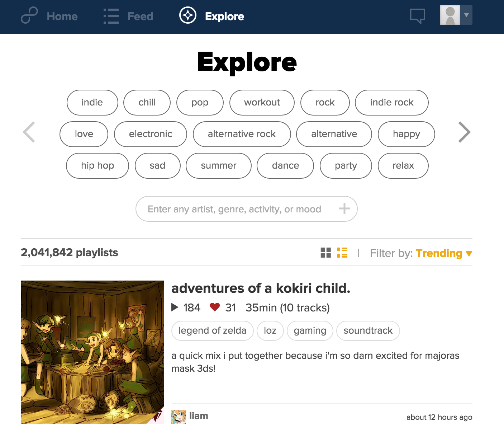504x437 pixels.
Task: Expand the profile dropdown arrow
Action: [466, 15]
